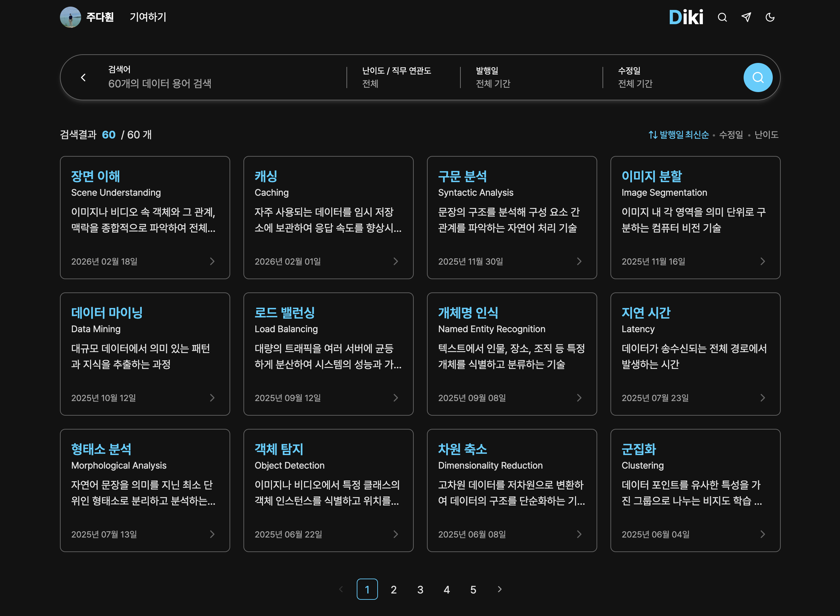Click the paper plane send icon
840x616 pixels.
[x=746, y=17]
